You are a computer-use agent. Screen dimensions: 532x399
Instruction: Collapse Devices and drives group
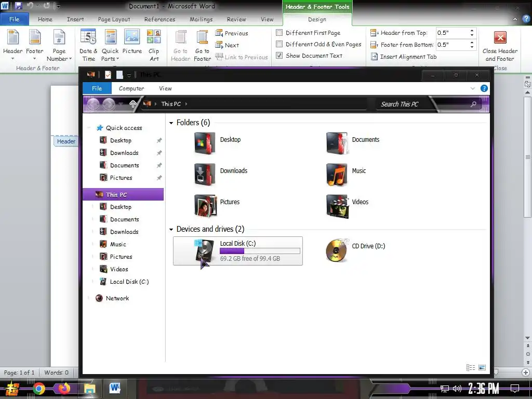pyautogui.click(x=171, y=230)
